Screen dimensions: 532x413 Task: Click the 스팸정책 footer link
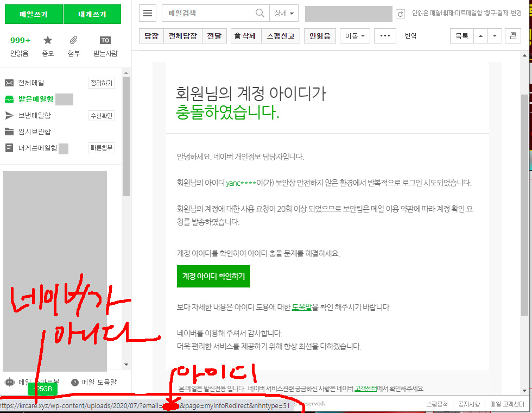437,404
